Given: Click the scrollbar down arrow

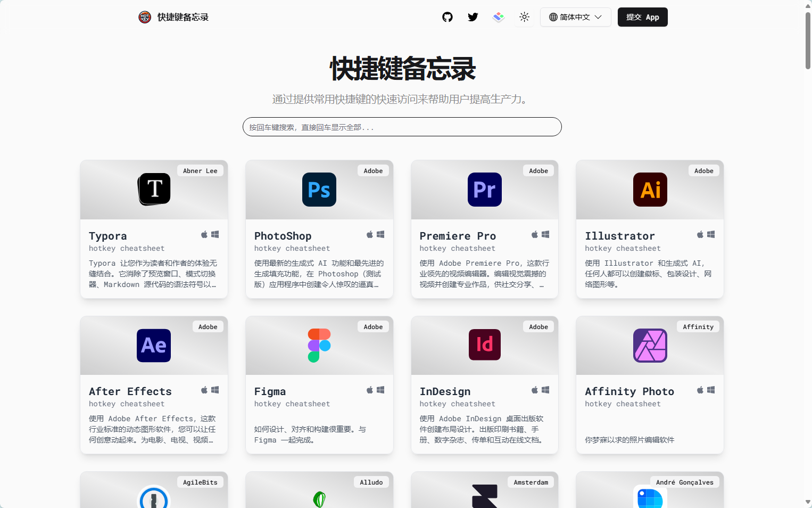Looking at the screenshot, I should [808, 502].
